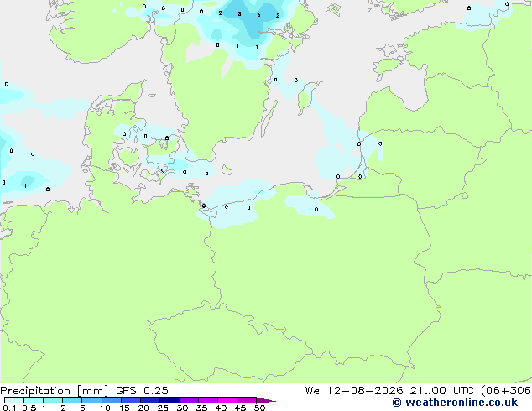Click the "We 12-08-2026" date text
Image resolution: width=532 pixels, height=411 pixels.
(x=354, y=390)
